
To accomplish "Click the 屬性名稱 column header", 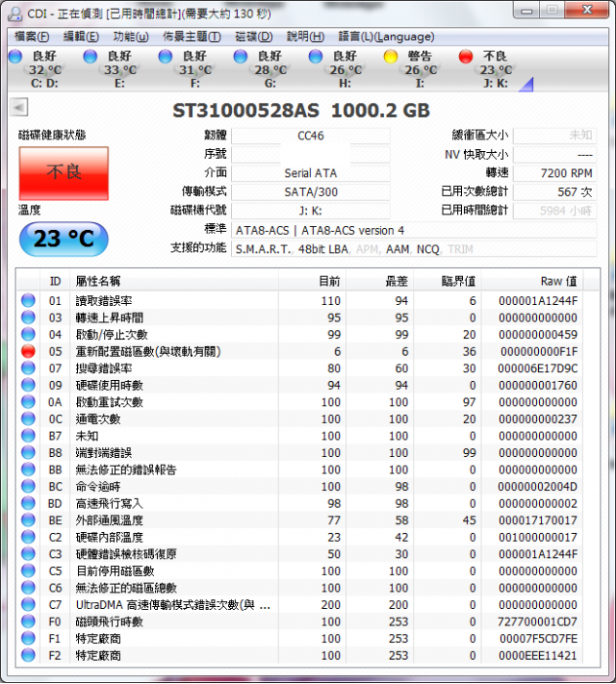I will pos(174,281).
